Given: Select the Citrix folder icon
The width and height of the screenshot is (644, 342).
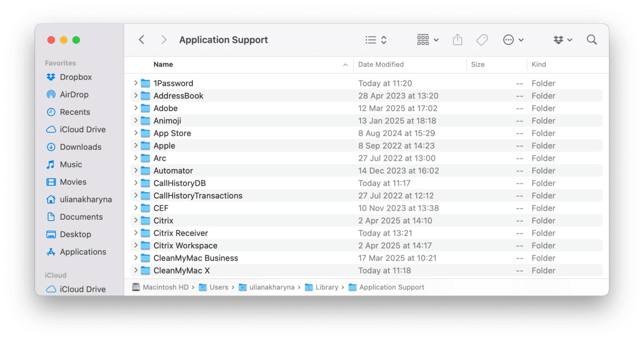Looking at the screenshot, I should (146, 221).
